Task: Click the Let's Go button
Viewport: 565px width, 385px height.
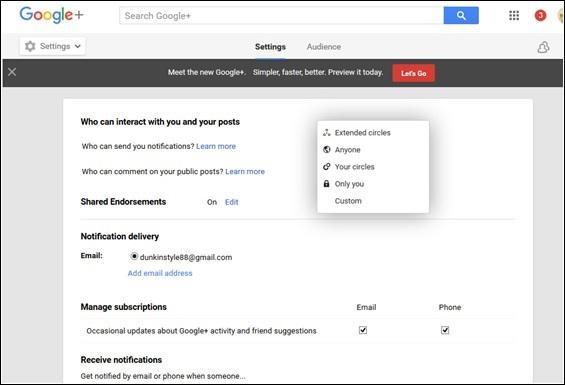Action: [413, 73]
